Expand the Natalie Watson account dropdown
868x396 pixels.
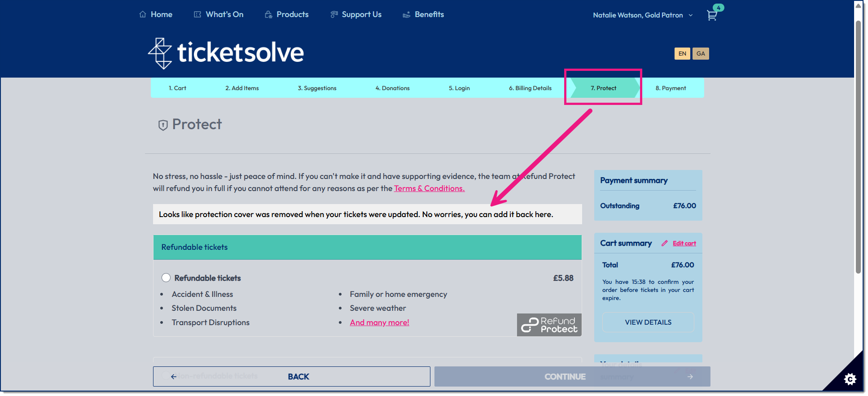(x=643, y=15)
